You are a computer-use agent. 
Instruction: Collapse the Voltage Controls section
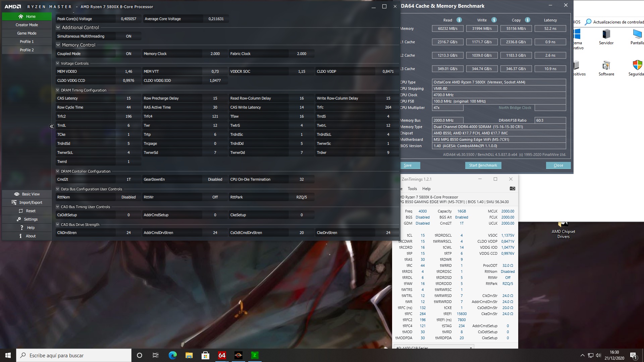[58, 63]
